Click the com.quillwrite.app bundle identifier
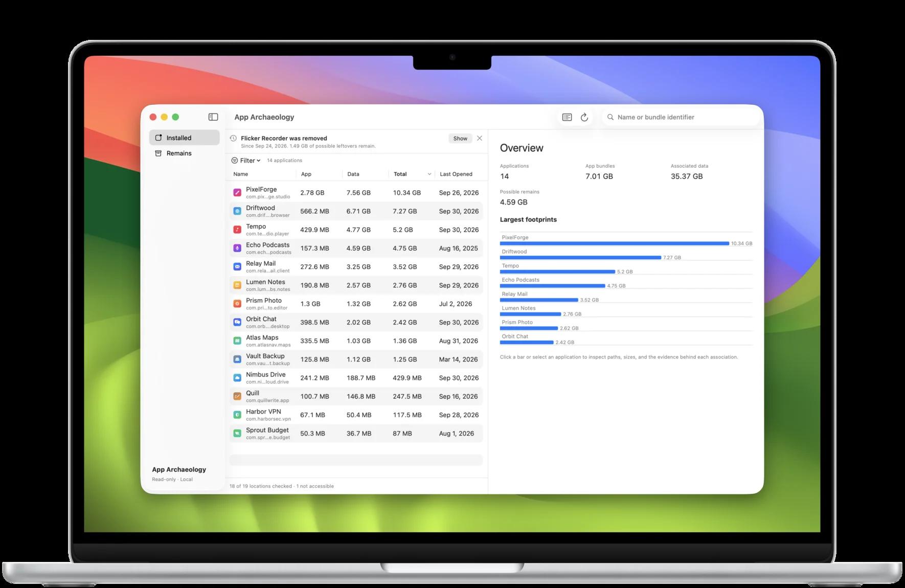Screen dimensions: 905x588 267,400
